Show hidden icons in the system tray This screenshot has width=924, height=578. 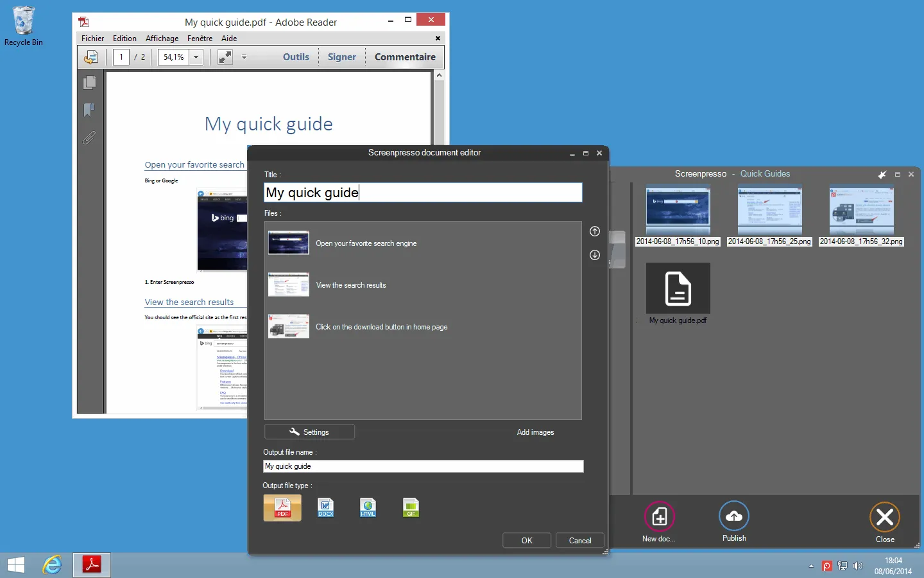pyautogui.click(x=810, y=566)
